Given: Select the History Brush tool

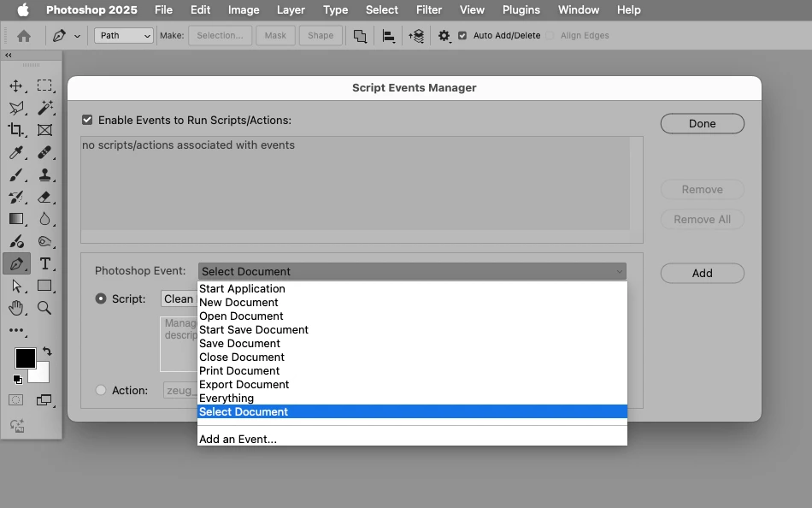Looking at the screenshot, I should click(x=16, y=197).
